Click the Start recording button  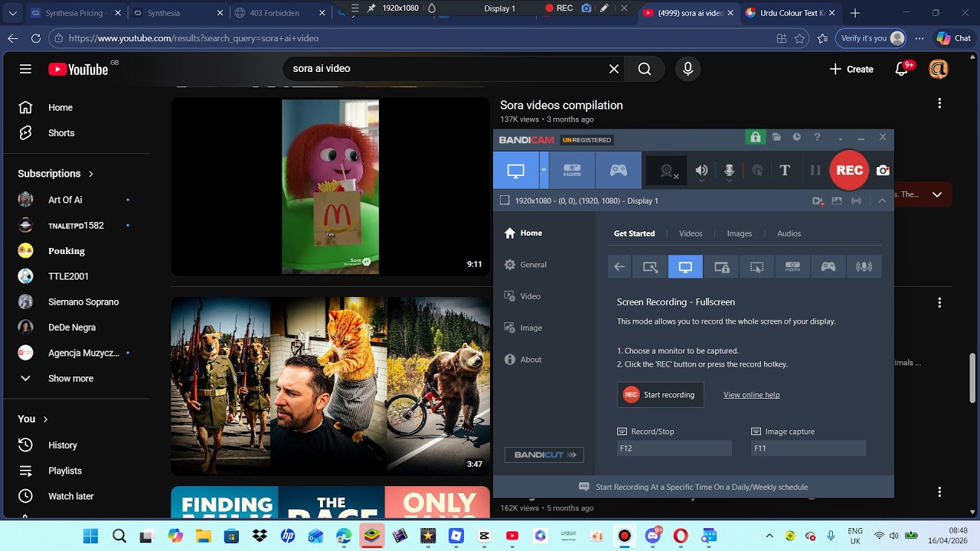pyautogui.click(x=660, y=395)
